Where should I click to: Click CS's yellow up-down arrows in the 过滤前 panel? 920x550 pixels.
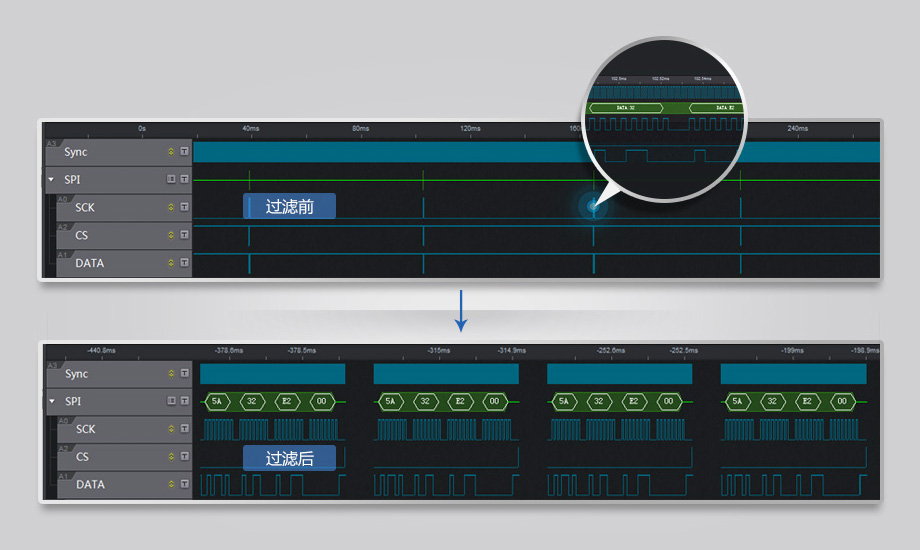(171, 235)
